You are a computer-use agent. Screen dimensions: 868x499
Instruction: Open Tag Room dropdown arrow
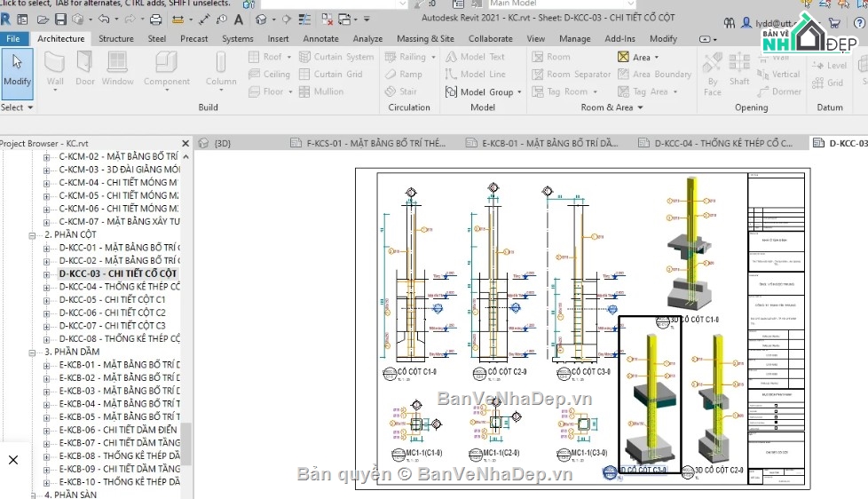click(596, 92)
